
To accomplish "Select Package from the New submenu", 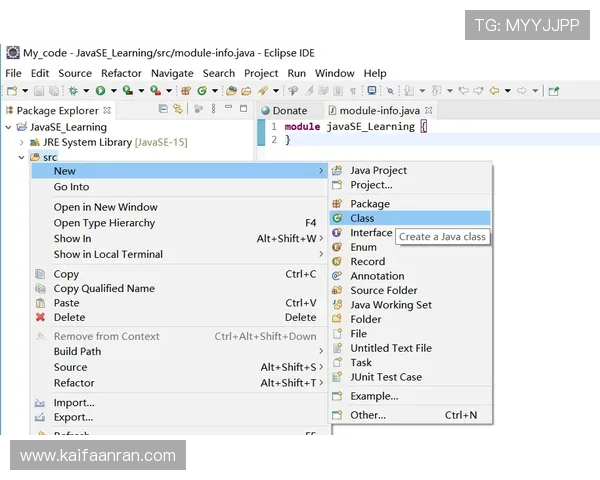I will (370, 204).
